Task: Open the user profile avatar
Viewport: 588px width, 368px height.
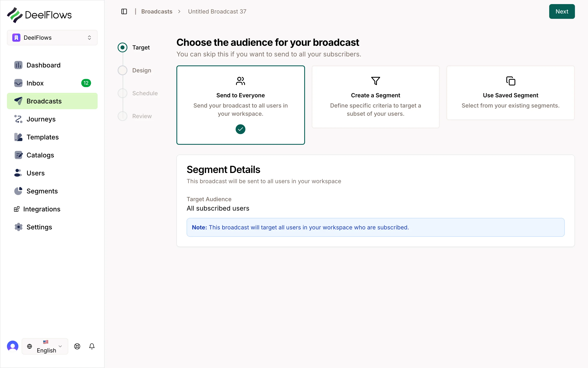Action: (13, 346)
